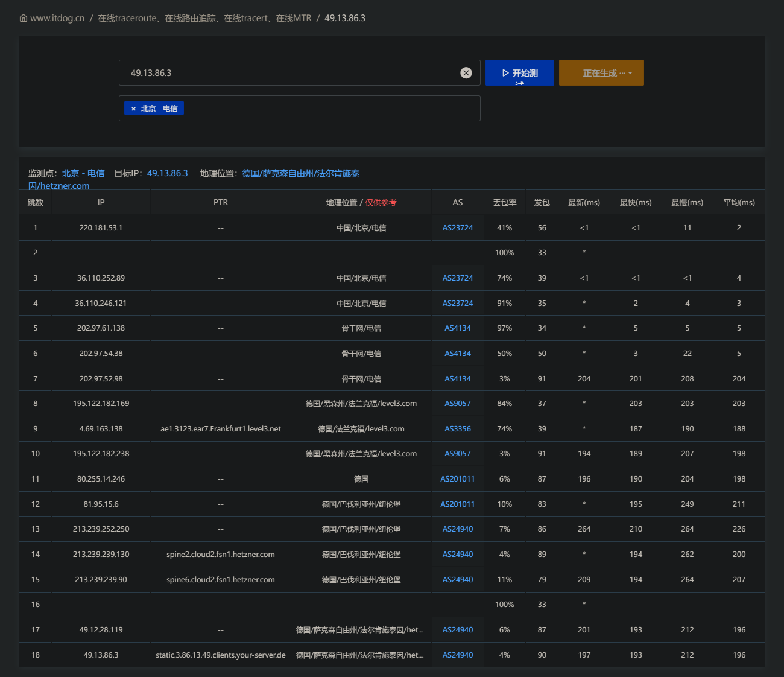Screen dimensions: 784x677
Task: Open AS9057 link in hop 8
Action: (458, 404)
